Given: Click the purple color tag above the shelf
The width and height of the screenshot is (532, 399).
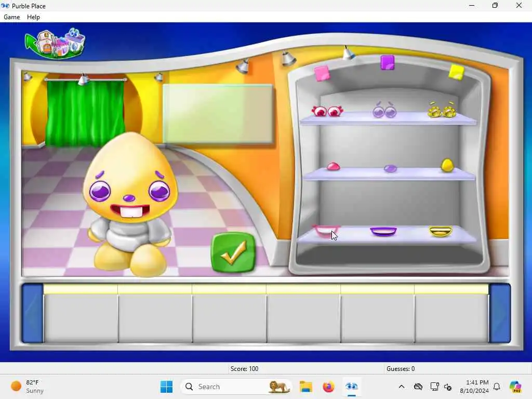Looking at the screenshot, I should click(388, 63).
